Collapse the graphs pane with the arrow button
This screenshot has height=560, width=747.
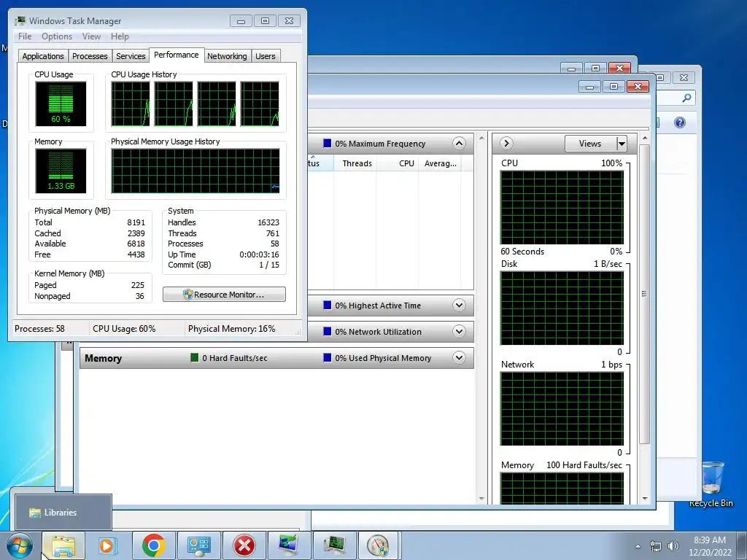click(x=506, y=144)
